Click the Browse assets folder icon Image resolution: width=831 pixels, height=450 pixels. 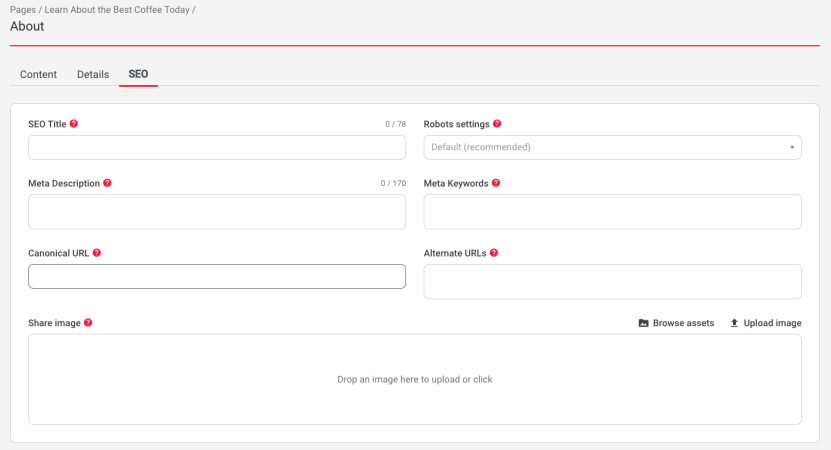pos(643,323)
